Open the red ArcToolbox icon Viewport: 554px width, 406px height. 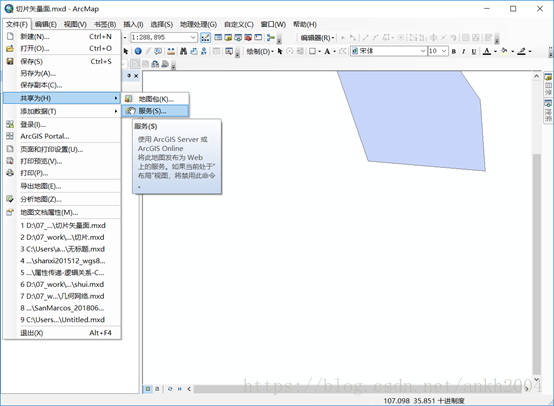click(x=248, y=37)
